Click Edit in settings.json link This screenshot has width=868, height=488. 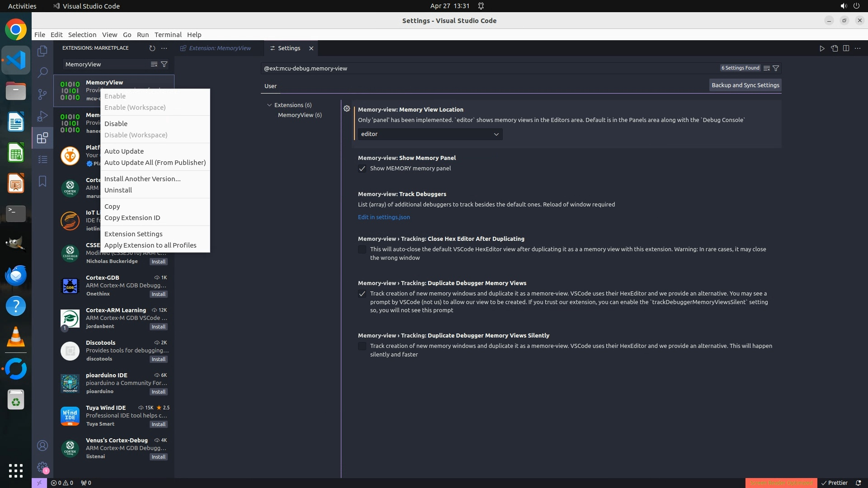384,217
